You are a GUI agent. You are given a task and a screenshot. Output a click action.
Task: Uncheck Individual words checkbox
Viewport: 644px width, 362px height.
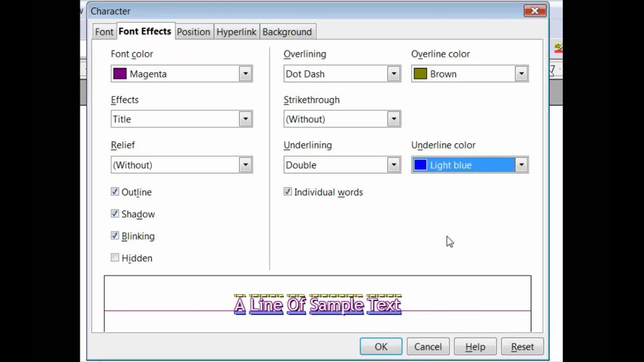click(288, 192)
